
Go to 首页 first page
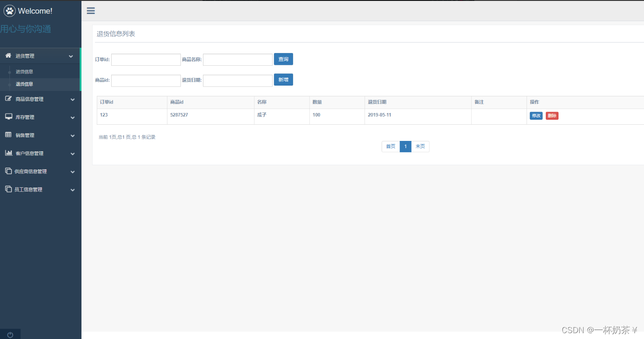[x=391, y=146]
